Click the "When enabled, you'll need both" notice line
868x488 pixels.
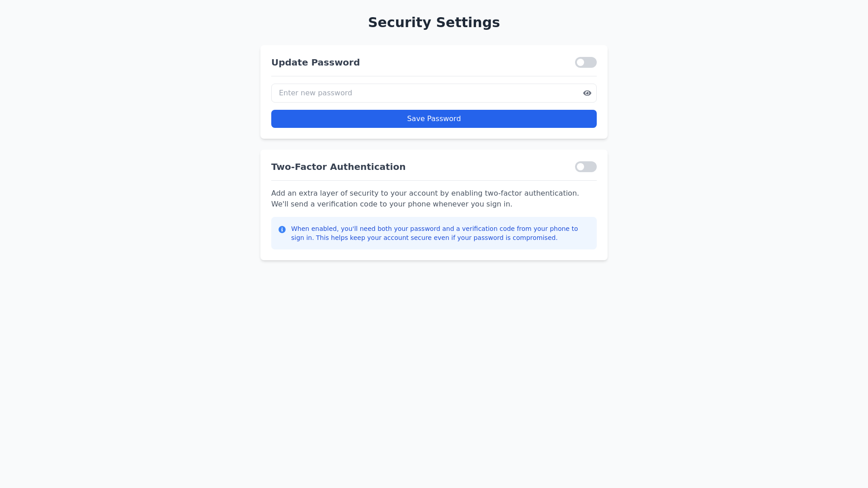point(434,229)
